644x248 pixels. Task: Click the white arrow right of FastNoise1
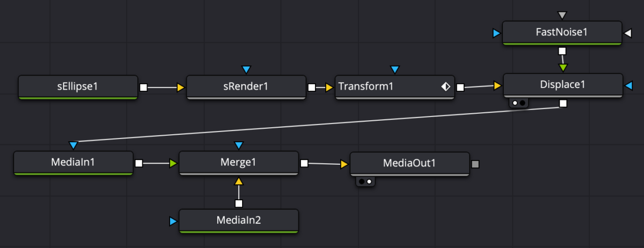pyautogui.click(x=627, y=34)
